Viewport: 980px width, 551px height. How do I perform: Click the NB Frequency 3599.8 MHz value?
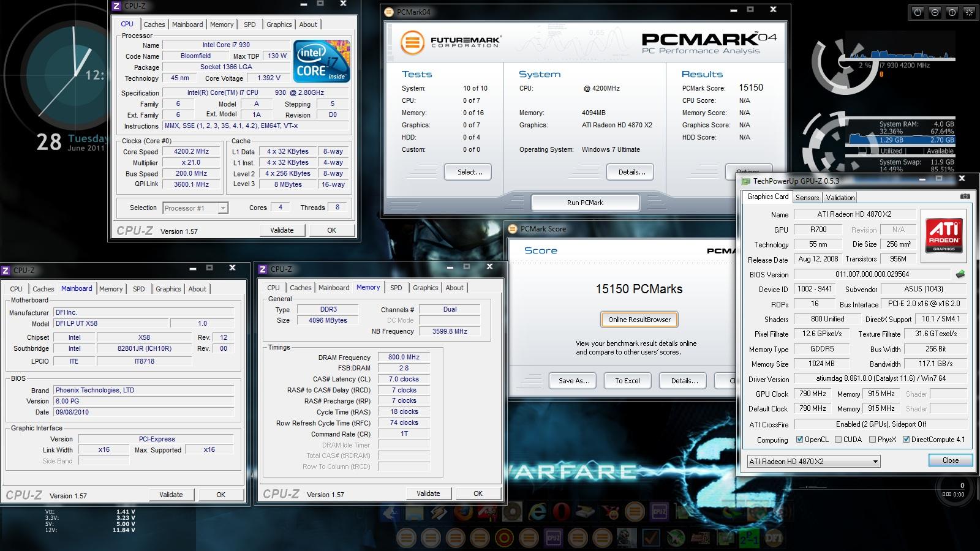tap(450, 331)
